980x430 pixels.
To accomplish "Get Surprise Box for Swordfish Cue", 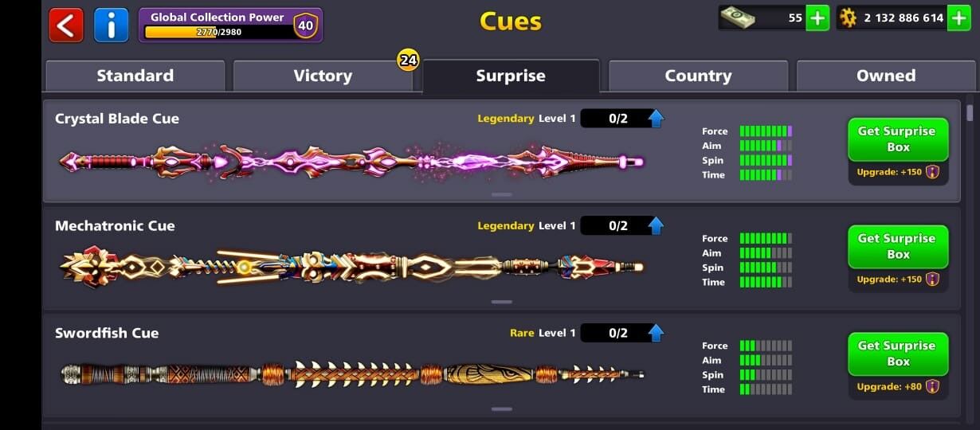I will [898, 354].
